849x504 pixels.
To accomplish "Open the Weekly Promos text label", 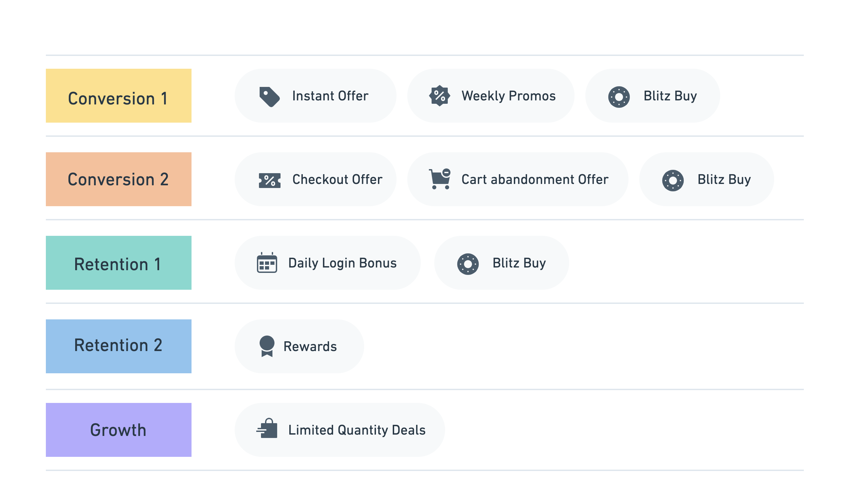I will [508, 96].
